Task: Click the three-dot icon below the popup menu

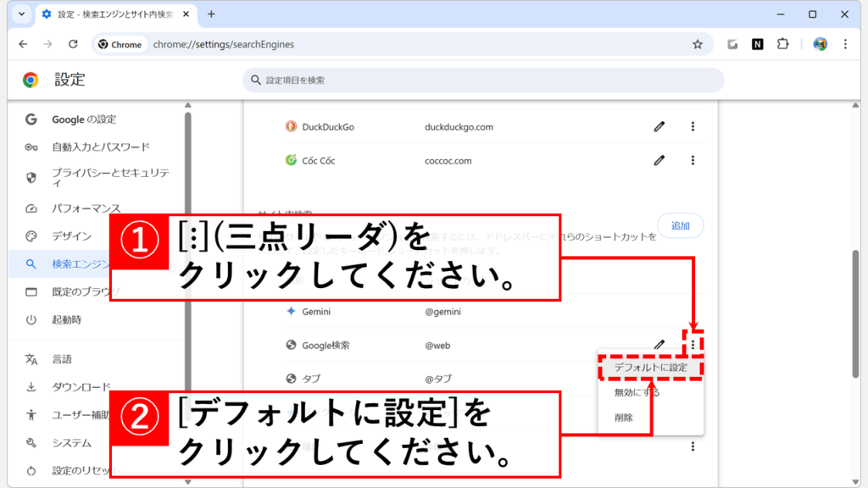Action: [693, 446]
